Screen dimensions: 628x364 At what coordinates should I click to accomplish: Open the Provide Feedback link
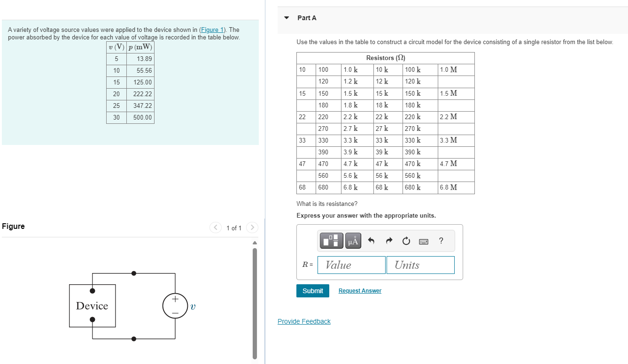(x=303, y=321)
